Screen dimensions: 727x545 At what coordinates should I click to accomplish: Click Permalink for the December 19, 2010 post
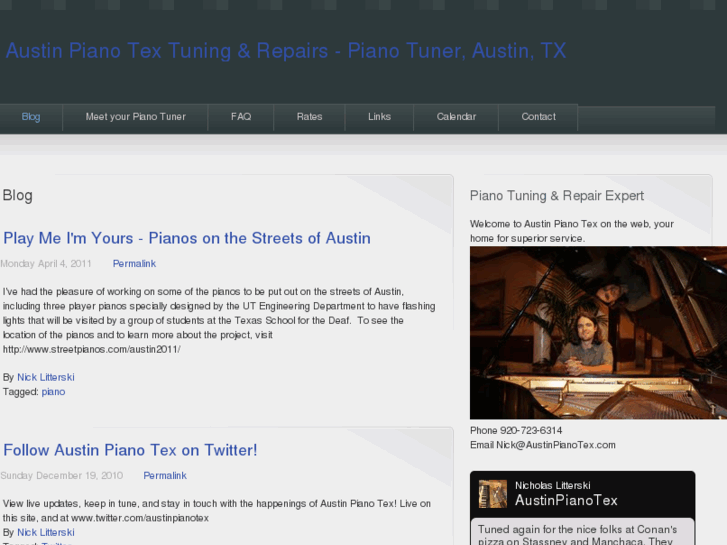(165, 475)
